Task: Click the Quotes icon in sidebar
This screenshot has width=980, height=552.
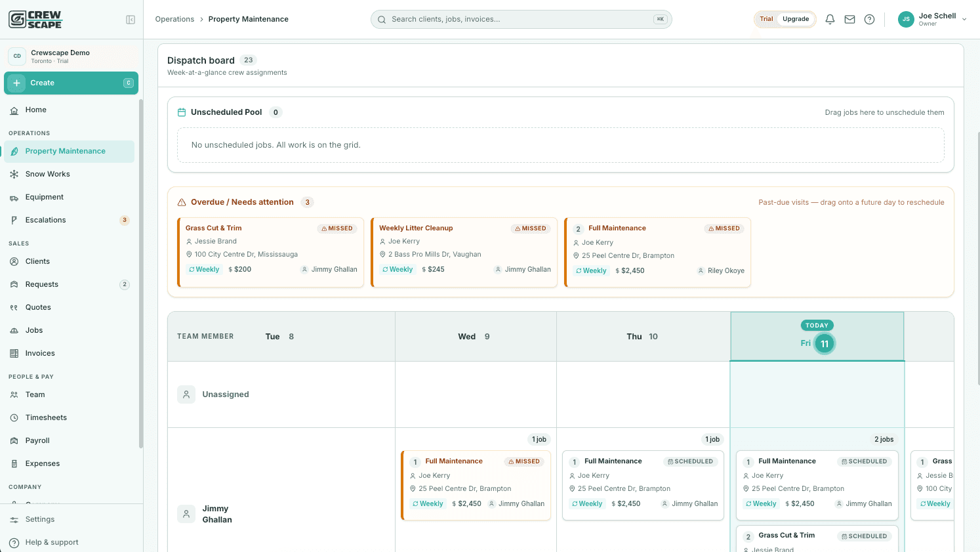Action: (x=14, y=308)
